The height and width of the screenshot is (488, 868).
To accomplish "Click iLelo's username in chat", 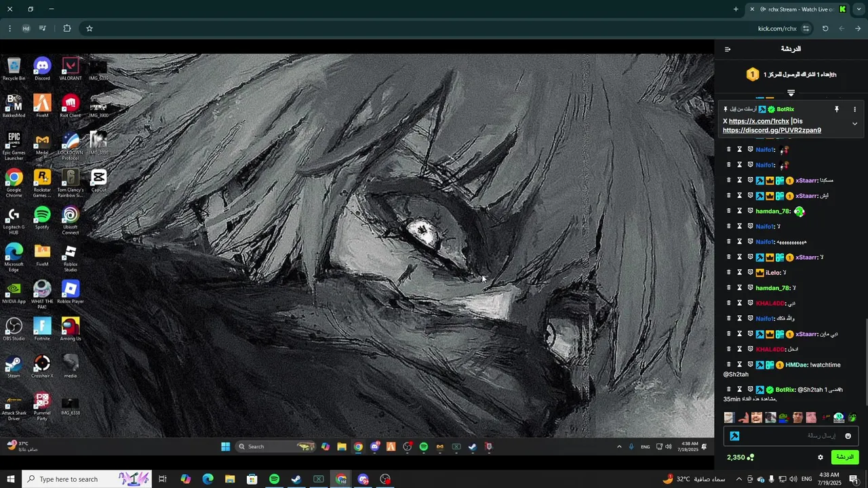I will click(773, 272).
